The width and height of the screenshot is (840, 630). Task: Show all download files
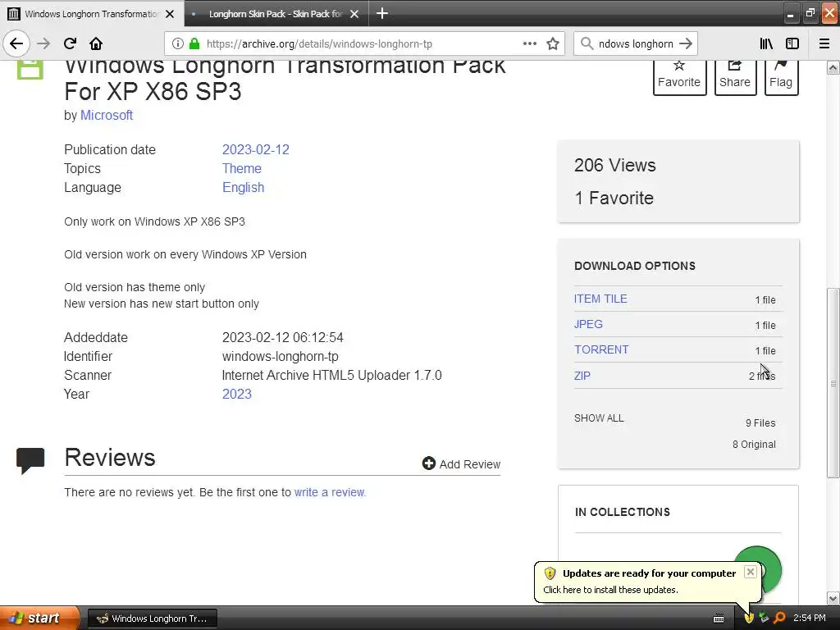coord(599,418)
